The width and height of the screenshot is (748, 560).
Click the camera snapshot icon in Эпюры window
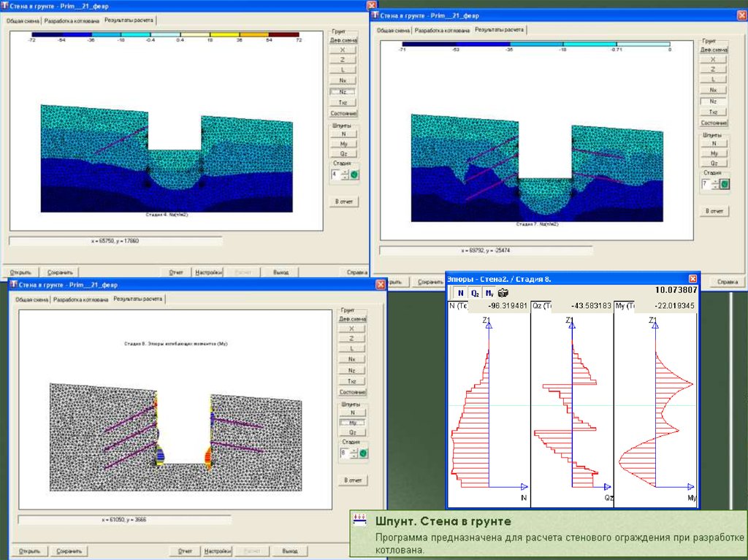[503, 293]
